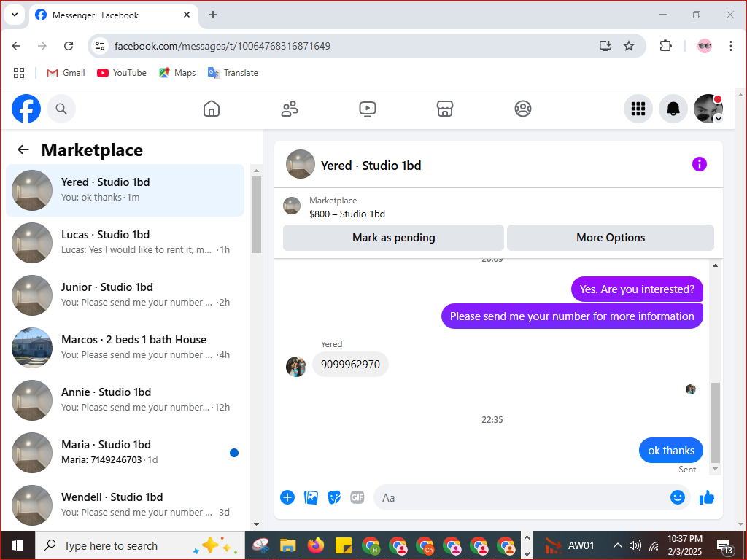Click into the Aa message input field
Viewport: 747px width, 560px height.
(x=522, y=497)
